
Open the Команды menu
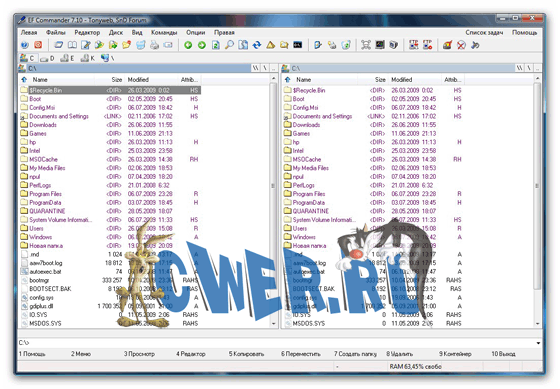[x=164, y=32]
